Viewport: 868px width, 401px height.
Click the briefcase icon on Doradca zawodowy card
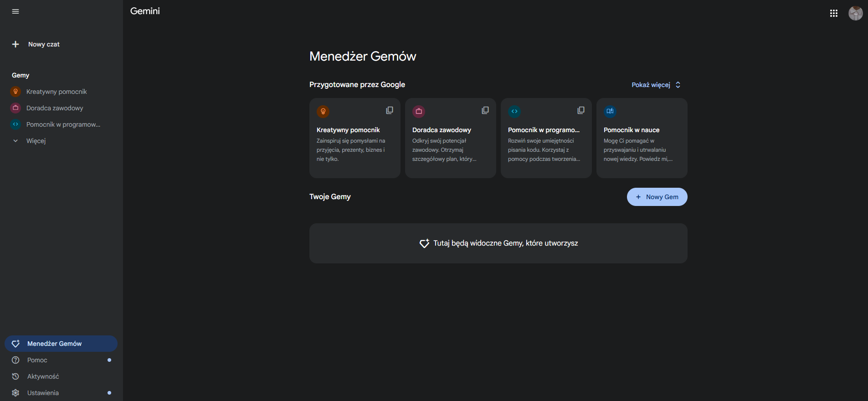pos(419,111)
